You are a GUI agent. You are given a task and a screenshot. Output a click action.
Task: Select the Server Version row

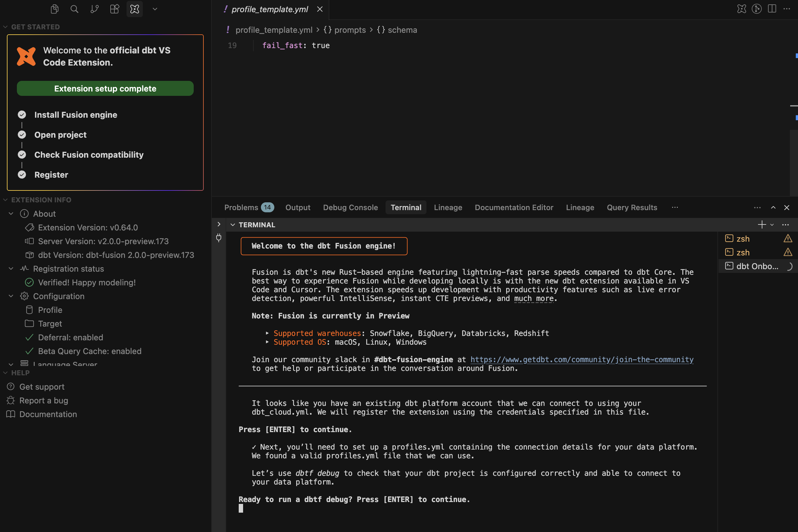pyautogui.click(x=105, y=241)
